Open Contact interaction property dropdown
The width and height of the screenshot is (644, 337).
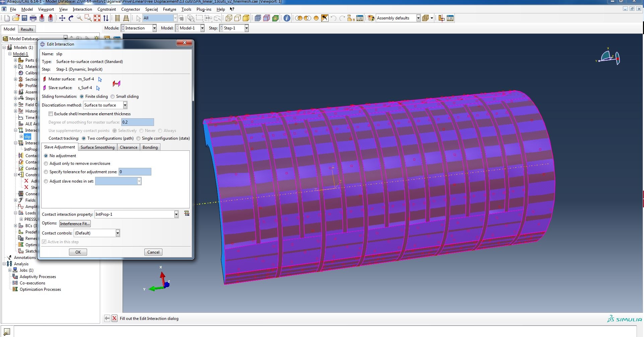[x=176, y=214]
